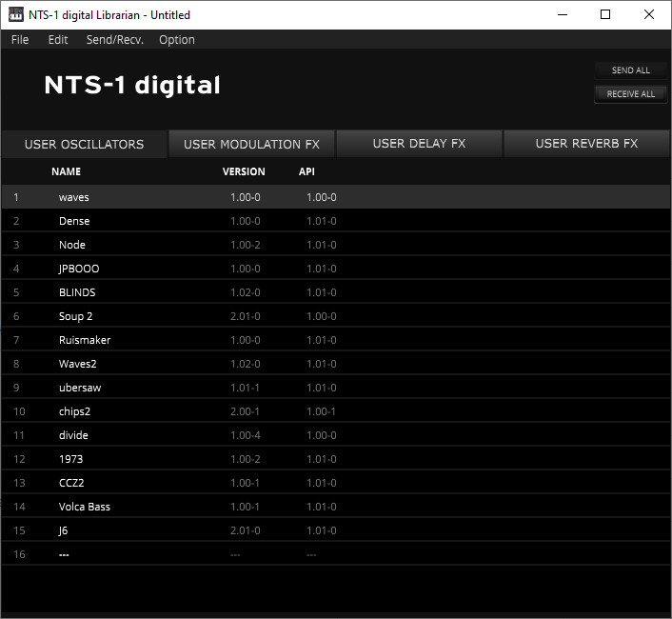Click the RECEIVE ALL button
Image resolution: width=672 pixels, height=619 pixels.
coord(630,94)
